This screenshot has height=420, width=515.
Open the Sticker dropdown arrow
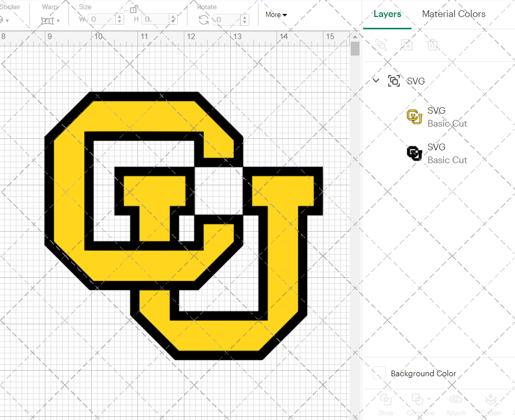click(x=7, y=21)
